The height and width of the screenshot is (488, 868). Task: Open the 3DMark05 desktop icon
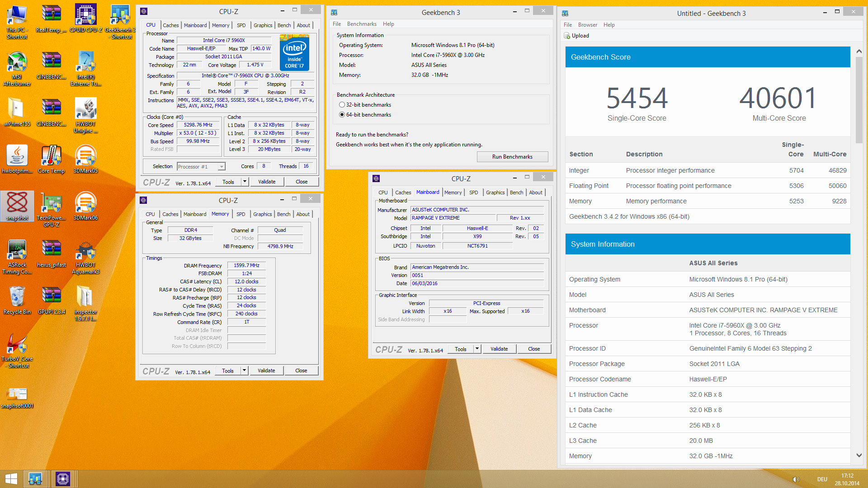(x=85, y=160)
